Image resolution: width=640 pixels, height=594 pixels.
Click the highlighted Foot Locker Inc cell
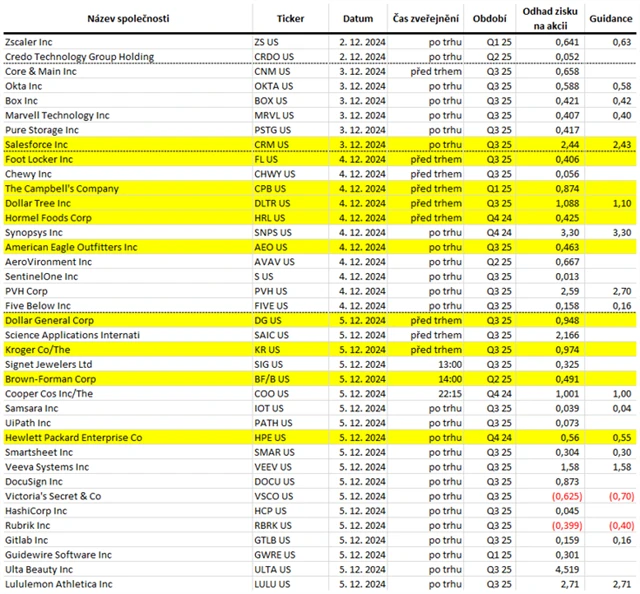[41, 159]
